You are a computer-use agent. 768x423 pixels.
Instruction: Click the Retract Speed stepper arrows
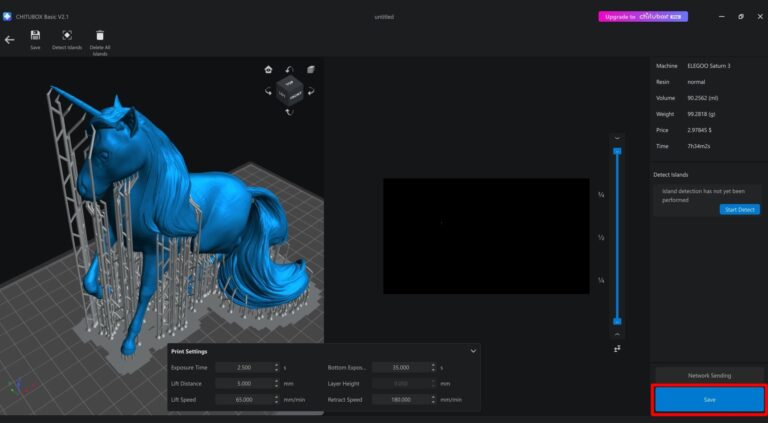coord(433,399)
